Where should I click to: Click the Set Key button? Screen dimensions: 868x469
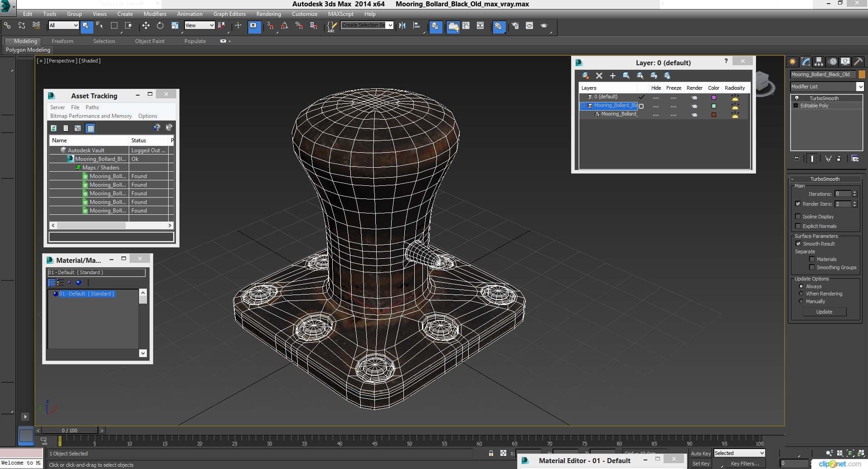click(x=701, y=464)
